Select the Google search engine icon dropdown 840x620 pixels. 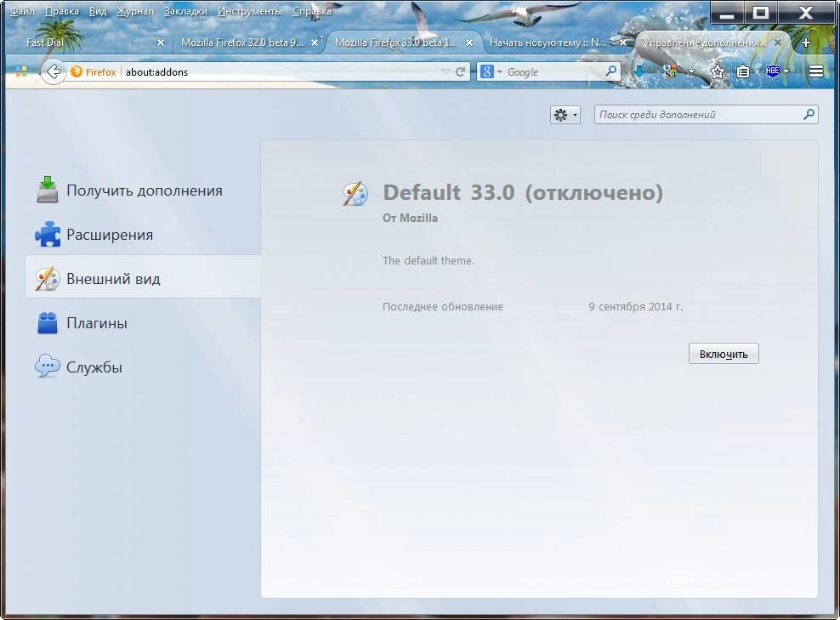(x=491, y=71)
